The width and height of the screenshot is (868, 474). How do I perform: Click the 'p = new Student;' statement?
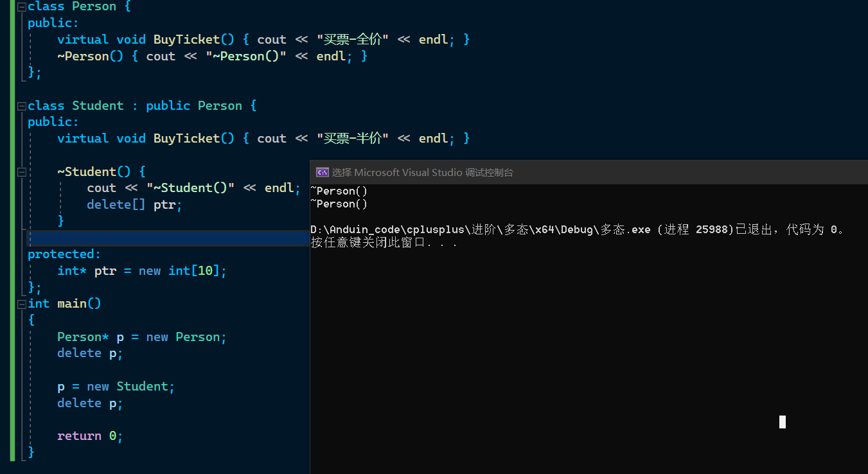[116, 386]
